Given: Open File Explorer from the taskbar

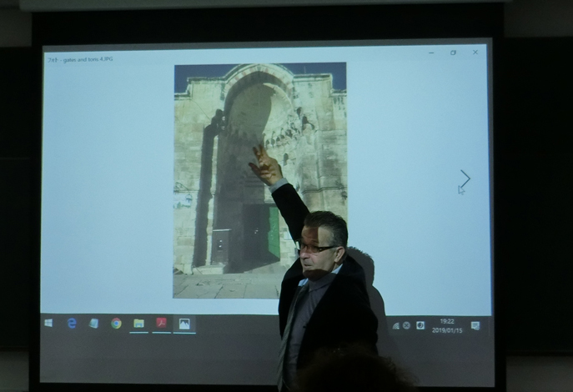Looking at the screenshot, I should 138,324.
